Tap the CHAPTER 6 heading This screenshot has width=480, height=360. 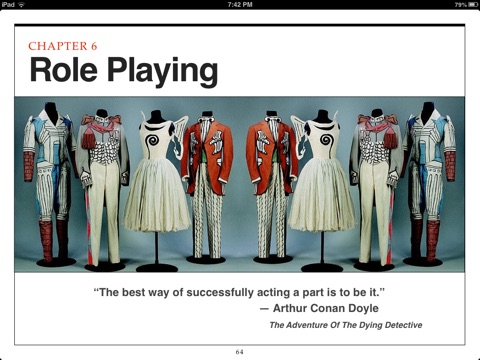[63, 46]
